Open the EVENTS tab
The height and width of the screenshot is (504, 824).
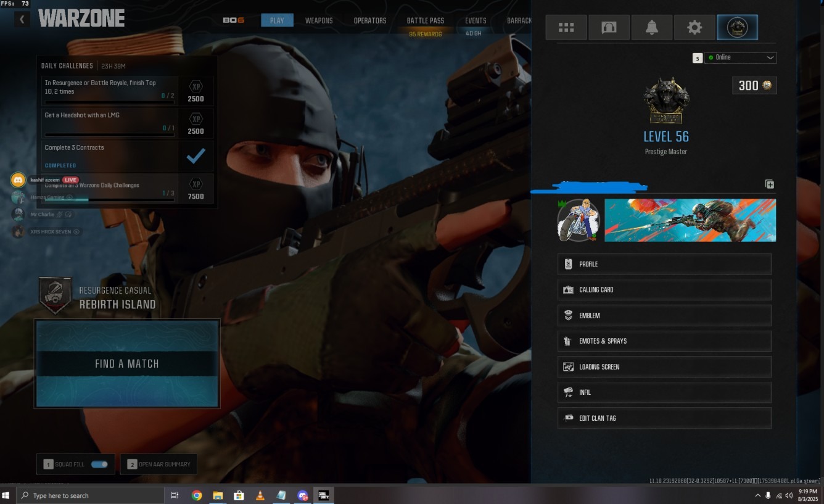[x=476, y=20]
